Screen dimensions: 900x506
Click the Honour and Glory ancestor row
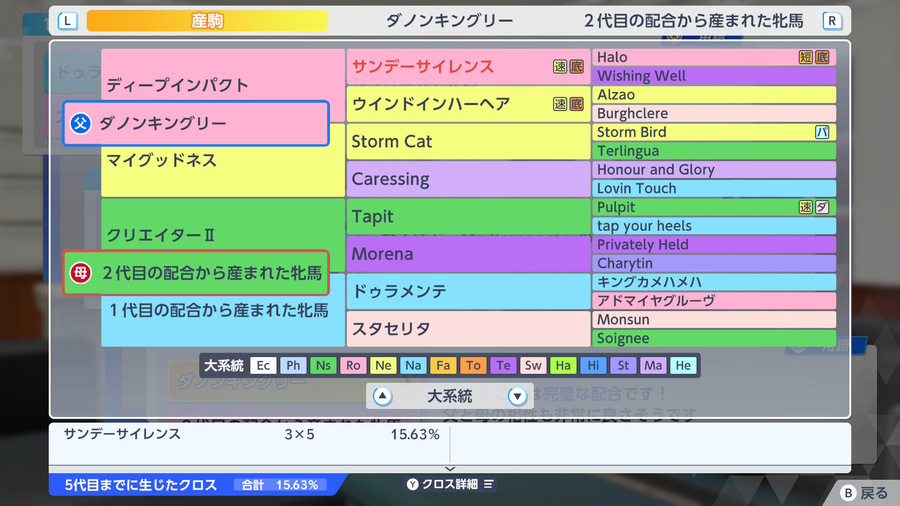[714, 170]
